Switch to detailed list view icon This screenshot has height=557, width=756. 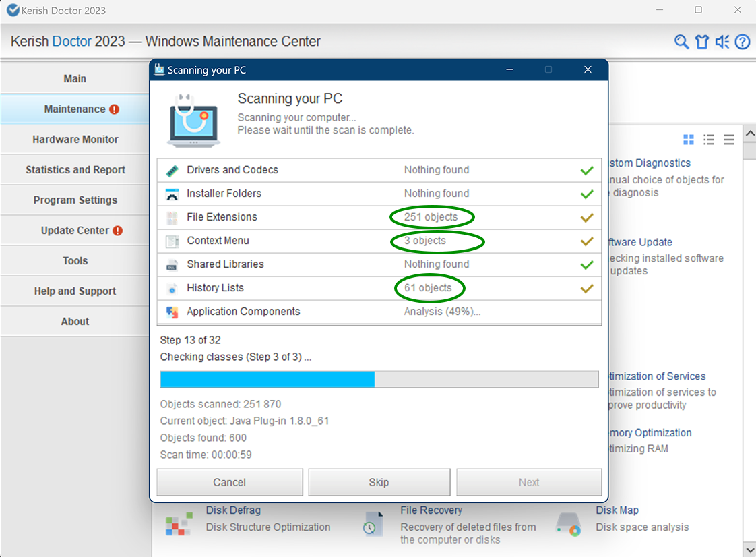pos(709,140)
